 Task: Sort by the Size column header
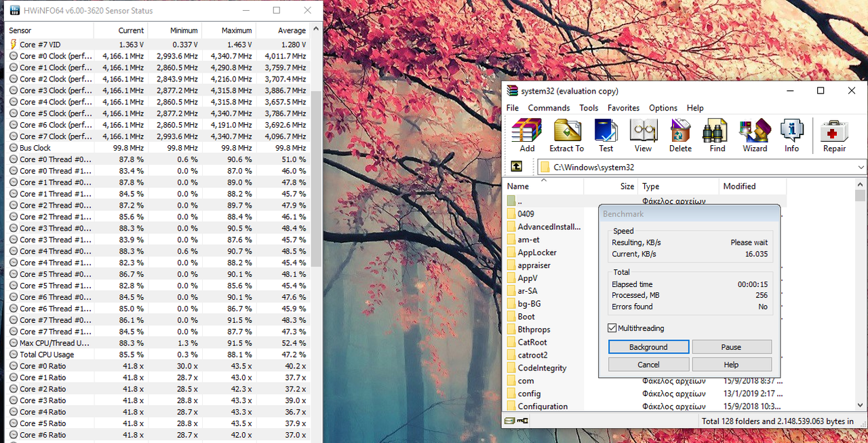611,187
